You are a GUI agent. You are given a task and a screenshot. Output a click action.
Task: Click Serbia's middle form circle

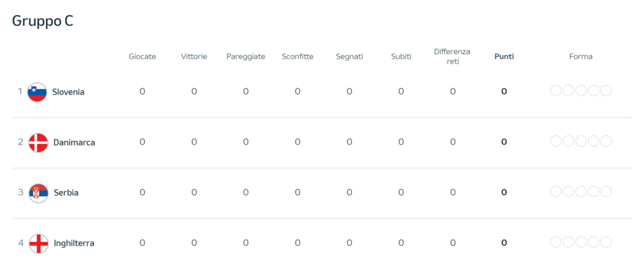pos(581,192)
